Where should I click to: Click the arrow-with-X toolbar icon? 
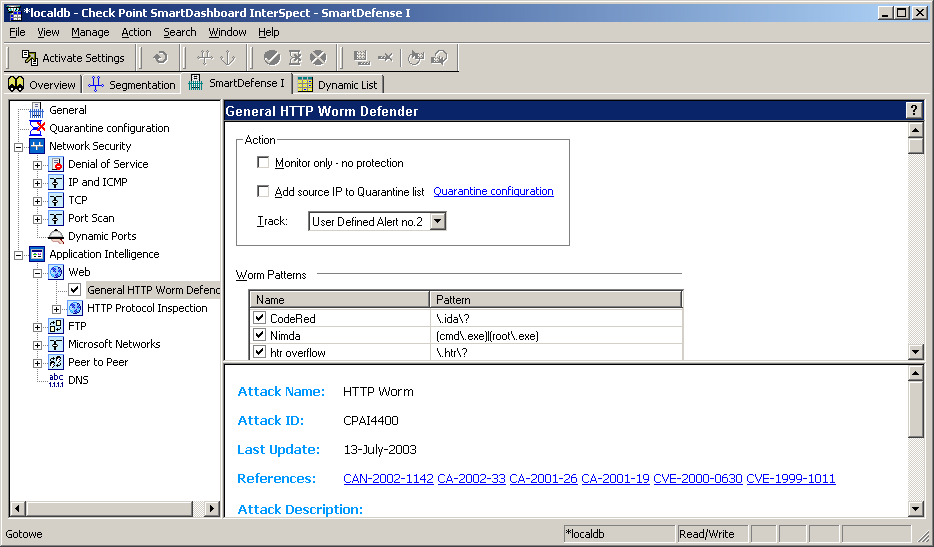click(x=385, y=58)
